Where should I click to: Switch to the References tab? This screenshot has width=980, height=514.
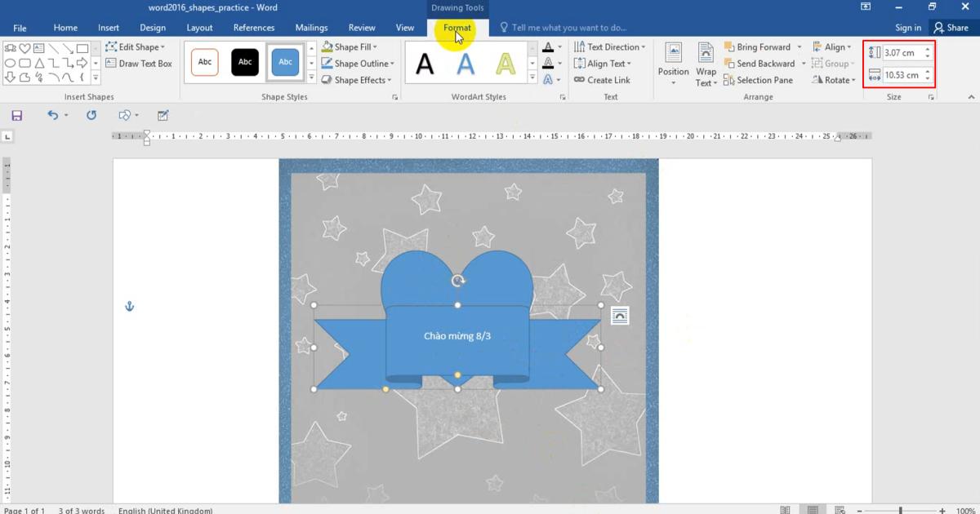254,28
